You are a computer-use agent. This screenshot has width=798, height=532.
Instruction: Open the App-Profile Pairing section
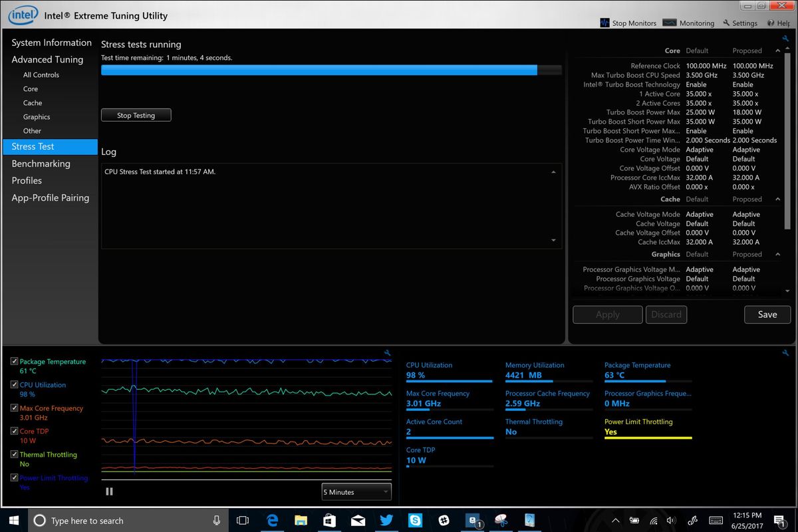coord(49,198)
